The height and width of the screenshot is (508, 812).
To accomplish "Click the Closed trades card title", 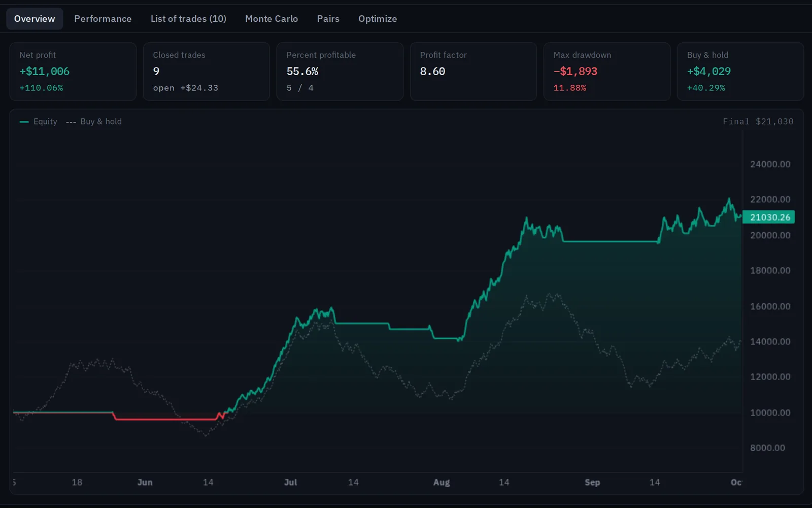I will (179, 55).
